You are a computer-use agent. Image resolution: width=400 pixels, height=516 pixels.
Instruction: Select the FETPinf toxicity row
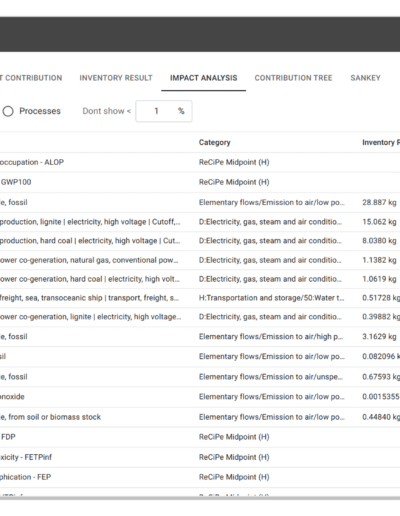coord(200,457)
